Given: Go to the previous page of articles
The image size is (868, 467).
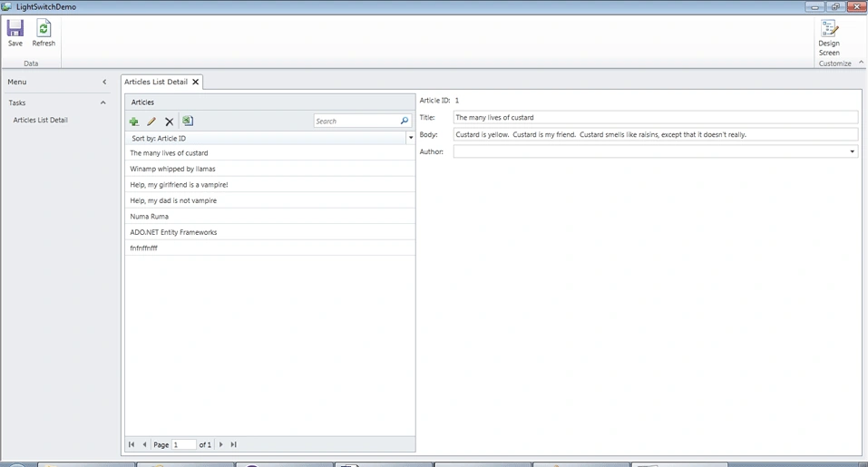Looking at the screenshot, I should 144,444.
